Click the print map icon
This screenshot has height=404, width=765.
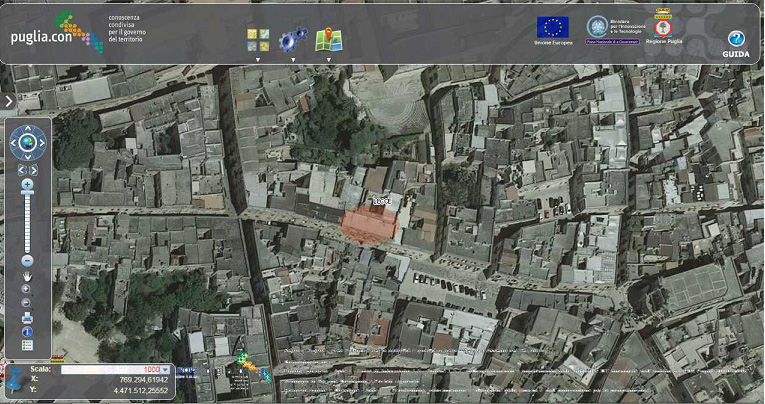coord(27,318)
